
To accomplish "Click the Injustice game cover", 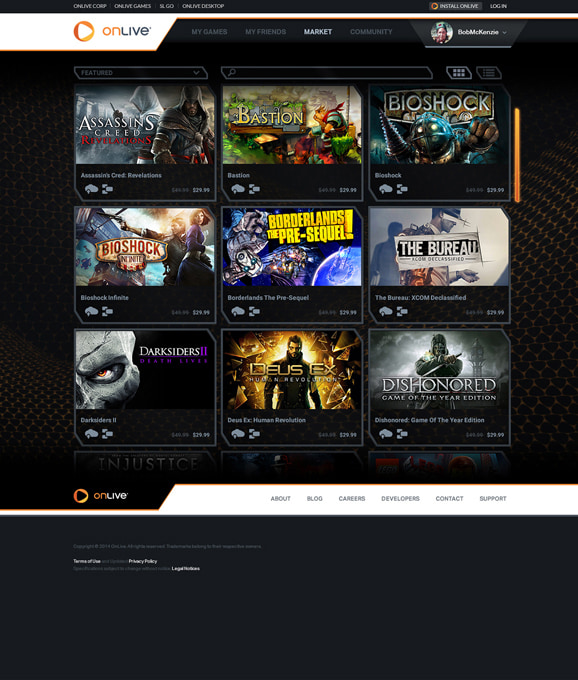I will (x=145, y=466).
